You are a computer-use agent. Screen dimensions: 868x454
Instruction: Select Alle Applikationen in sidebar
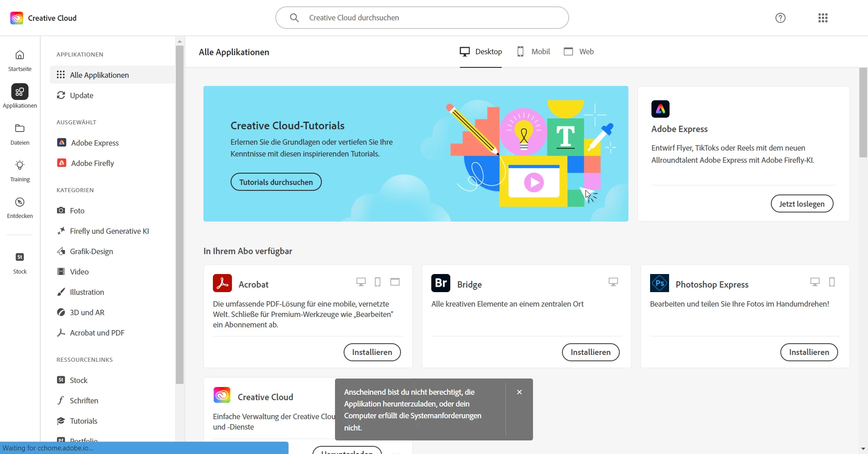[x=113, y=75]
